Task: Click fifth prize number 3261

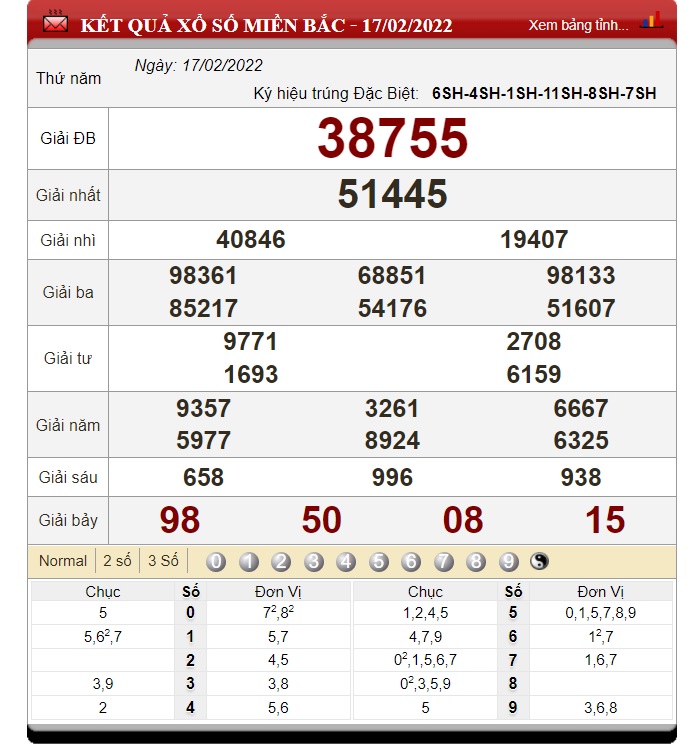Action: pyautogui.click(x=392, y=408)
